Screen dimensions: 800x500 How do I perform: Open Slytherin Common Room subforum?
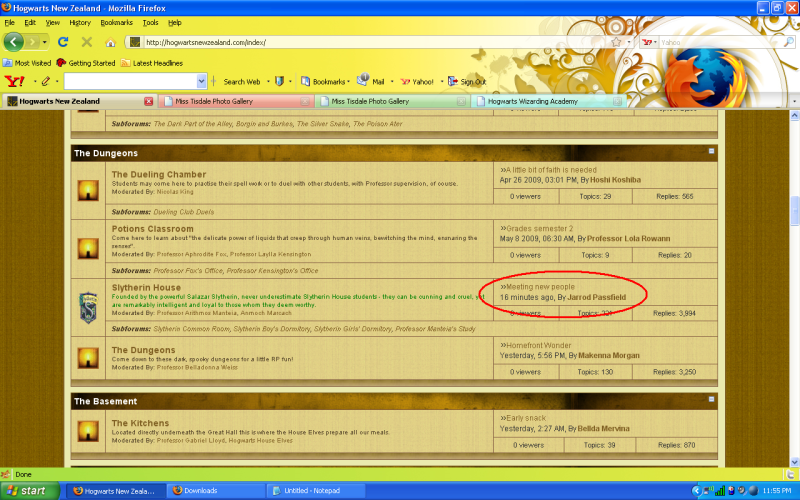point(192,329)
